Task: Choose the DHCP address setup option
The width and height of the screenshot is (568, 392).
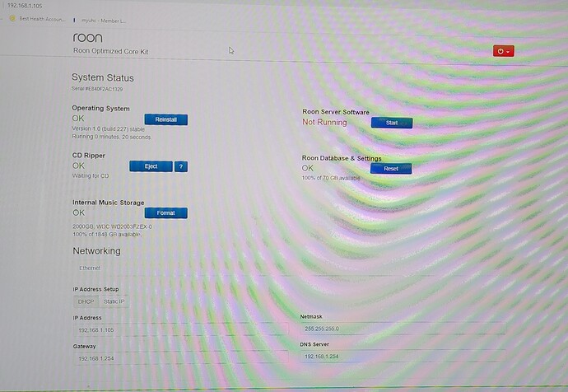Action: [x=86, y=301]
